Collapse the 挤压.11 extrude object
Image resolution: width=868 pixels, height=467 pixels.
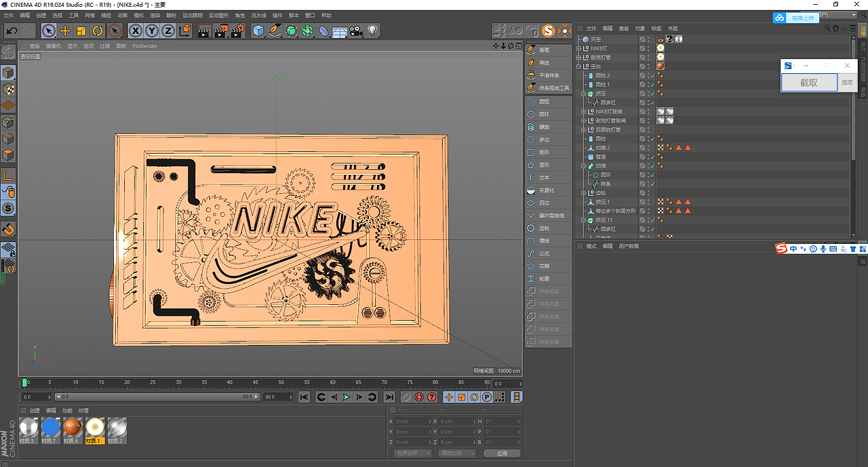pyautogui.click(x=583, y=220)
